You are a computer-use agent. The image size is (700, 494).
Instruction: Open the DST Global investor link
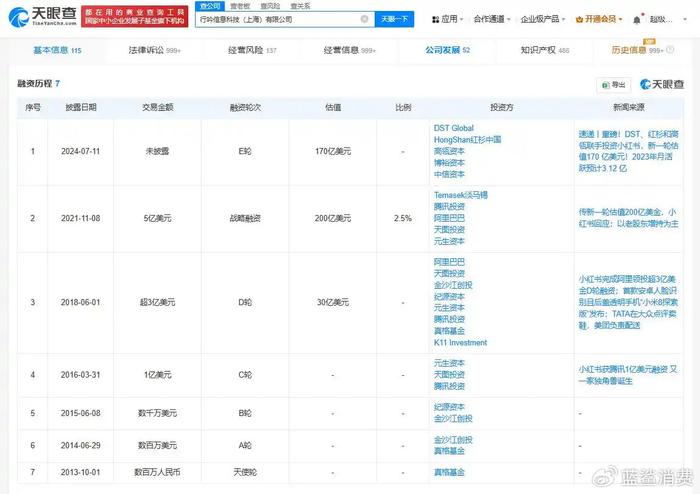454,128
